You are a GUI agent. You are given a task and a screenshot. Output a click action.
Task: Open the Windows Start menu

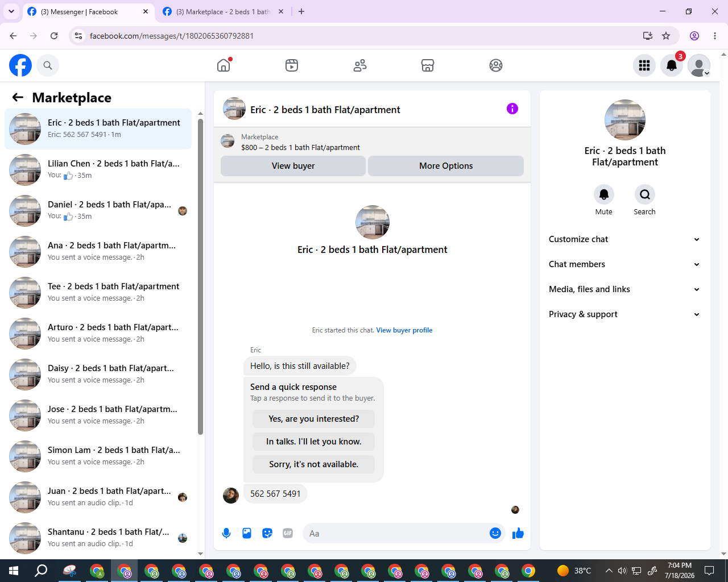[14, 571]
